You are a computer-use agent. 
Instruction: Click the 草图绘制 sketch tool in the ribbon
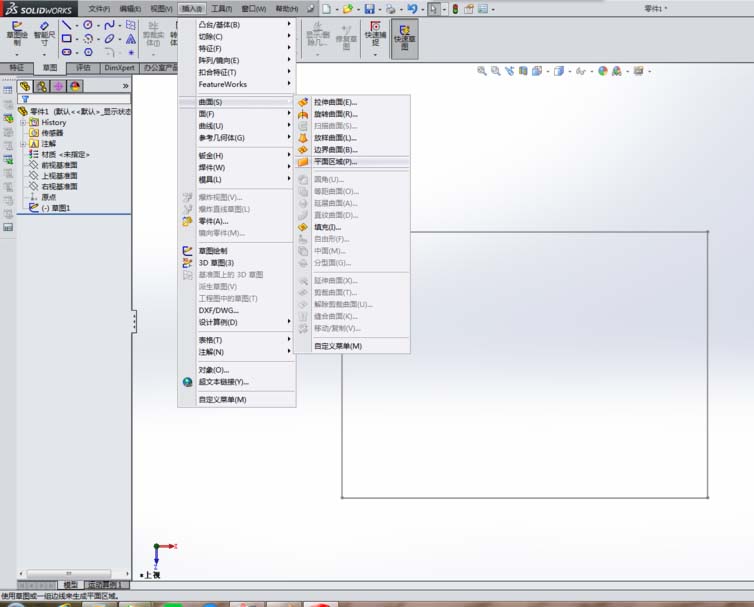tap(17, 34)
